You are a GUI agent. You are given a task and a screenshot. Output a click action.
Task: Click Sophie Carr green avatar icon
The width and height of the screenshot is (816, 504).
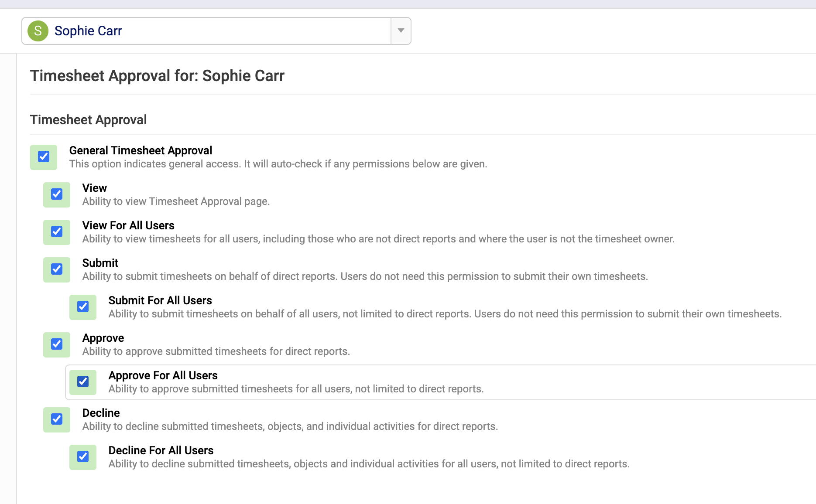pyautogui.click(x=38, y=31)
